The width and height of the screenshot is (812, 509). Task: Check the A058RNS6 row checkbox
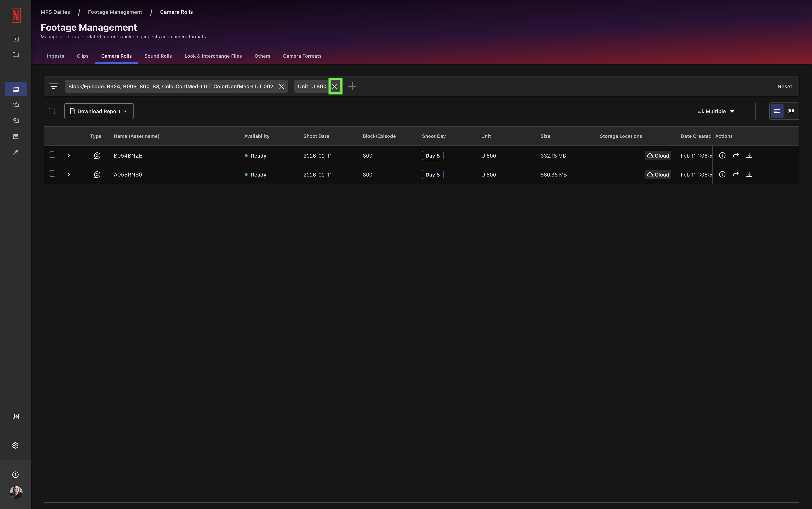click(x=52, y=174)
